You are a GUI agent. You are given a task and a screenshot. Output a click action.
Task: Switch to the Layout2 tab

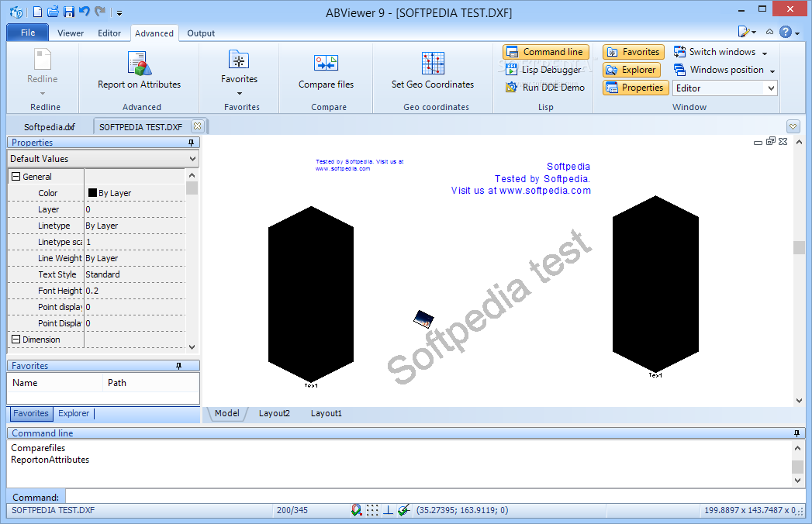click(275, 413)
